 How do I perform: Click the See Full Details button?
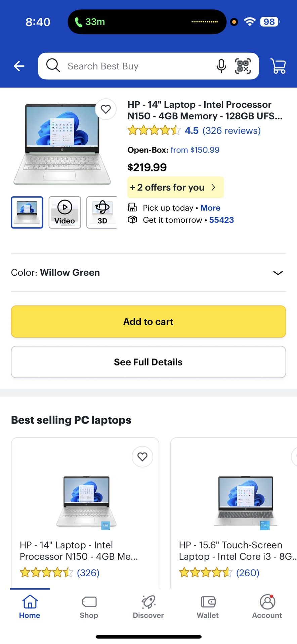pyautogui.click(x=148, y=362)
